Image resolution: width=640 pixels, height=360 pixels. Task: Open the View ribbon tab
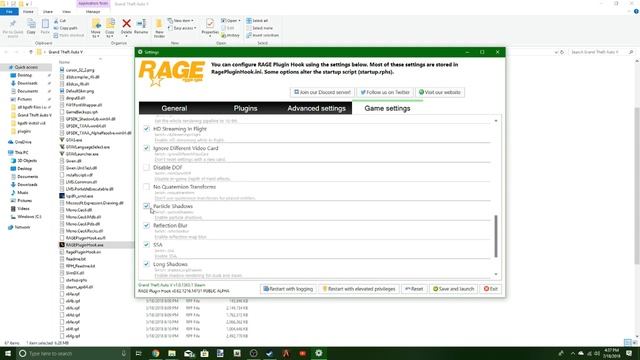[67, 11]
